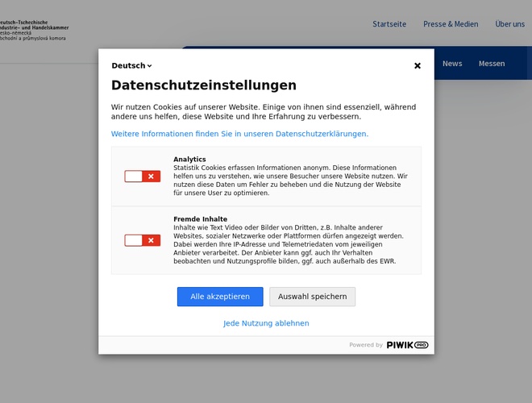Enable the Analytics cookies toggle

click(143, 177)
